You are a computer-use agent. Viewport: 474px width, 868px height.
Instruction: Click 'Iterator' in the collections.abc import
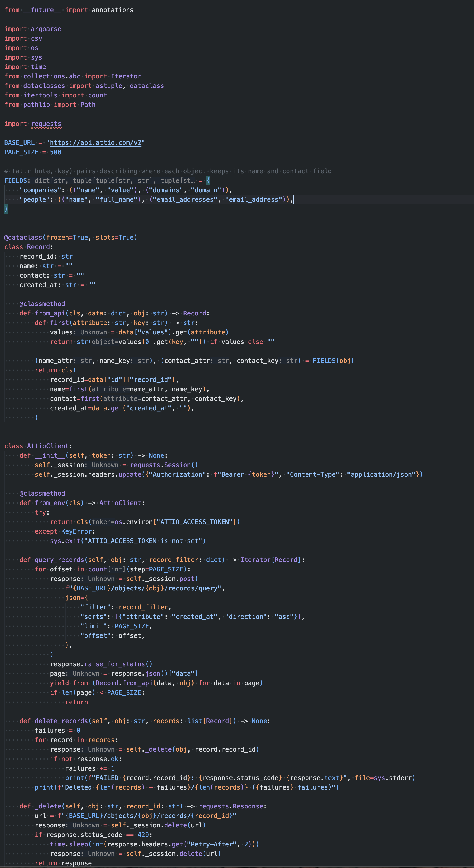(x=126, y=76)
